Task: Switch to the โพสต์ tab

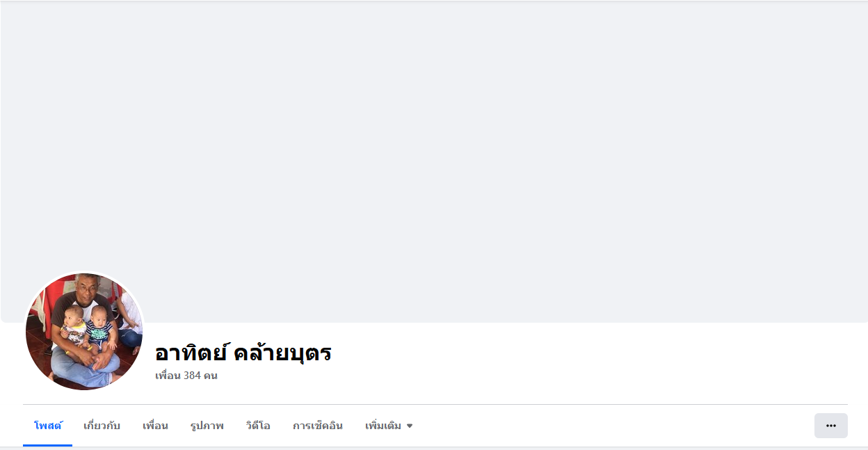Action: click(48, 426)
